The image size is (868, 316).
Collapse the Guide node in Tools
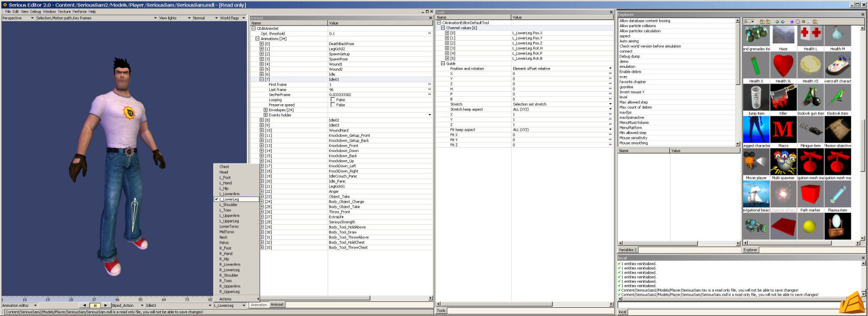443,64
